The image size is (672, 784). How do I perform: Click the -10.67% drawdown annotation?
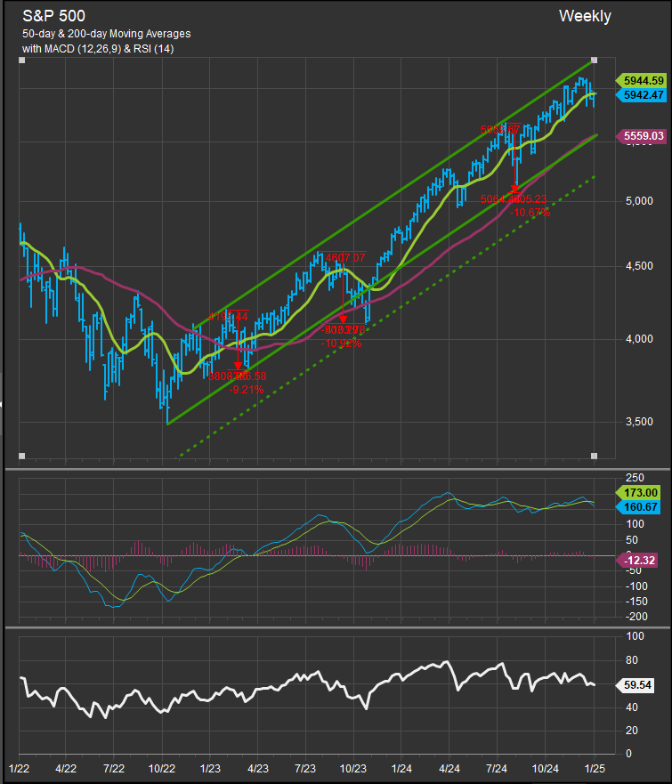click(530, 213)
